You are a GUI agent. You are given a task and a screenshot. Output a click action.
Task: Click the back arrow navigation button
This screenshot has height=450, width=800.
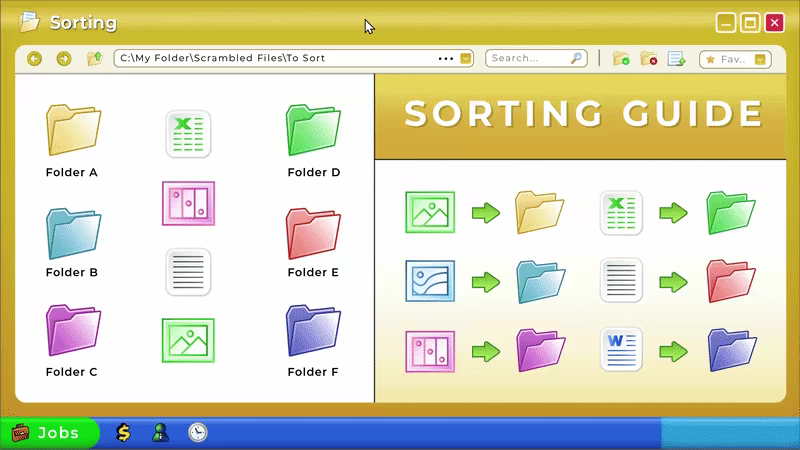coord(34,59)
